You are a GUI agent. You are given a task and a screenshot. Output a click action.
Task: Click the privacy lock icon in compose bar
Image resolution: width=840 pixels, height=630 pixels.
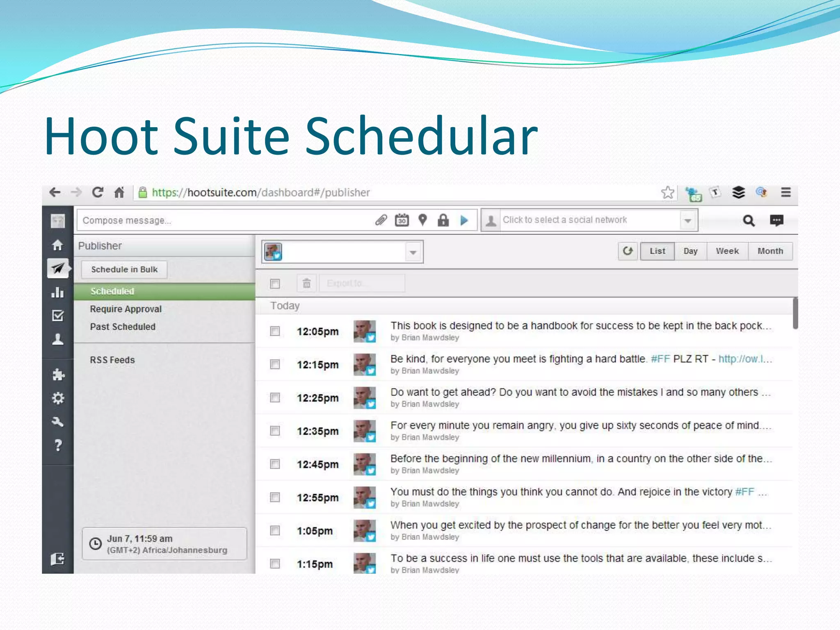click(443, 220)
